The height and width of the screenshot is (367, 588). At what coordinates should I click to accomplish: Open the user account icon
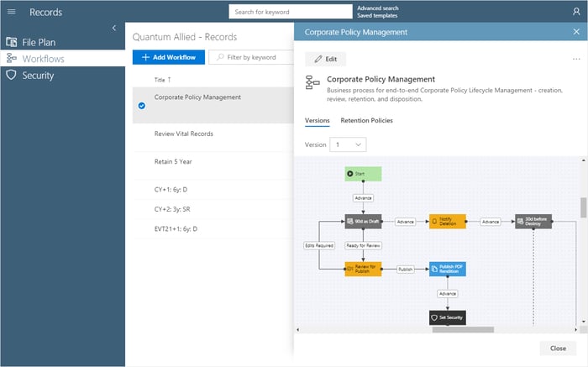point(576,12)
